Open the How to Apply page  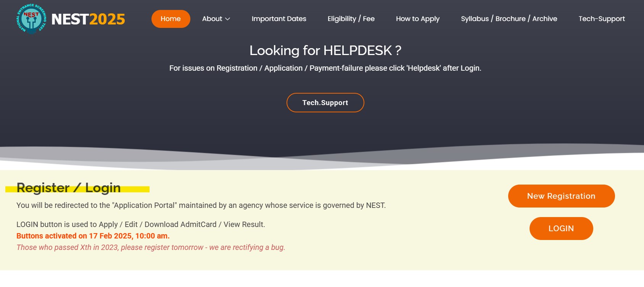click(418, 19)
